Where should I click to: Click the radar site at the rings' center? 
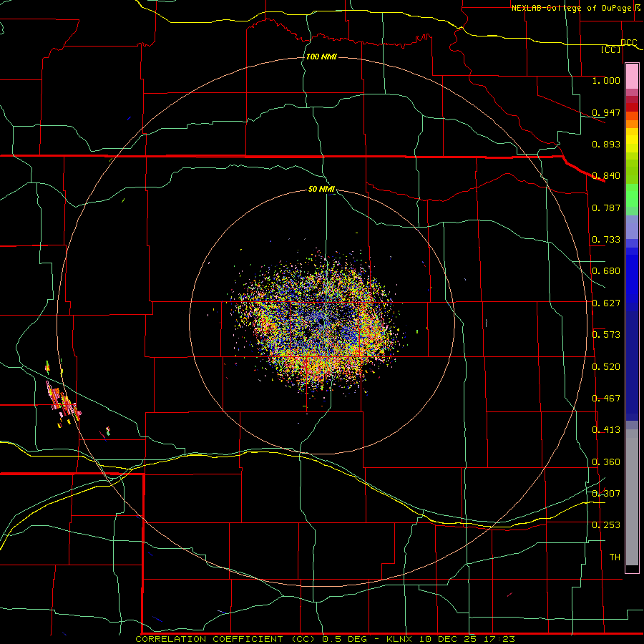click(x=321, y=322)
